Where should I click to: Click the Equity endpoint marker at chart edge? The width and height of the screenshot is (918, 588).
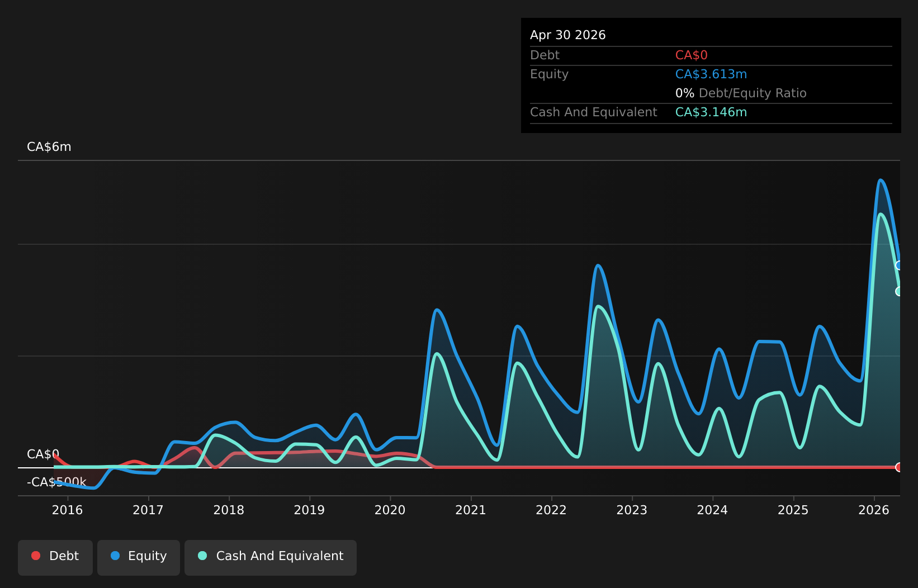[x=899, y=265]
